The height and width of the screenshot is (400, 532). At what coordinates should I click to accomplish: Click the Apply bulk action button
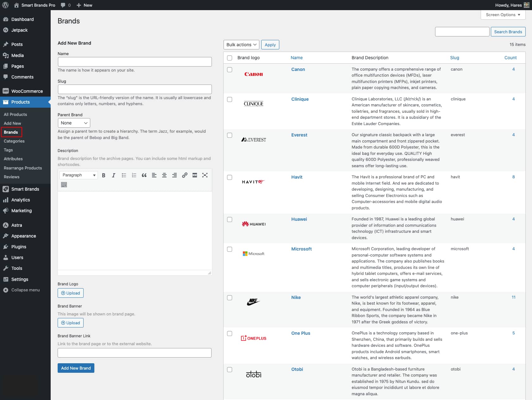point(270,45)
